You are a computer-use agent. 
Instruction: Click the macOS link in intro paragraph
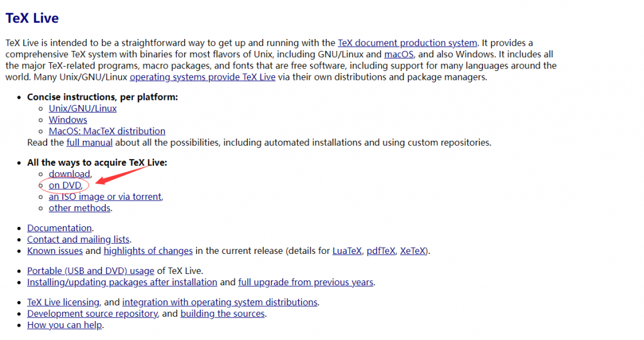[x=399, y=54]
